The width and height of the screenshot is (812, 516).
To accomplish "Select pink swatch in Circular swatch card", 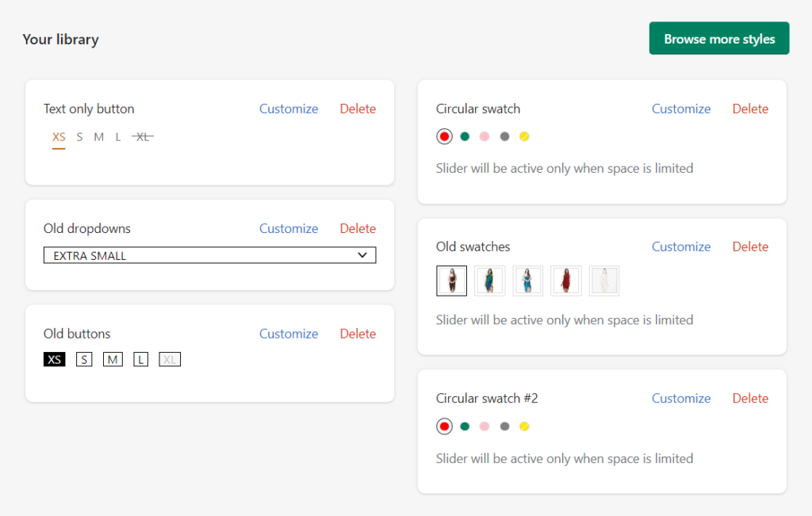I will (485, 136).
